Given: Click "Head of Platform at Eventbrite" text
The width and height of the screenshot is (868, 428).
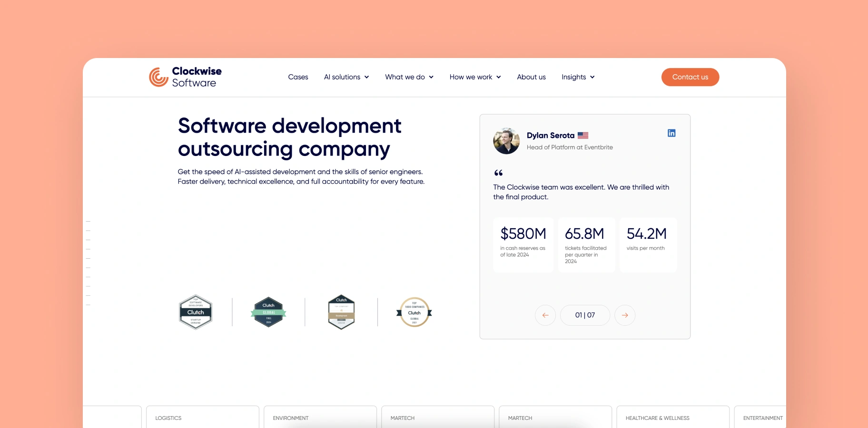Looking at the screenshot, I should coord(570,147).
